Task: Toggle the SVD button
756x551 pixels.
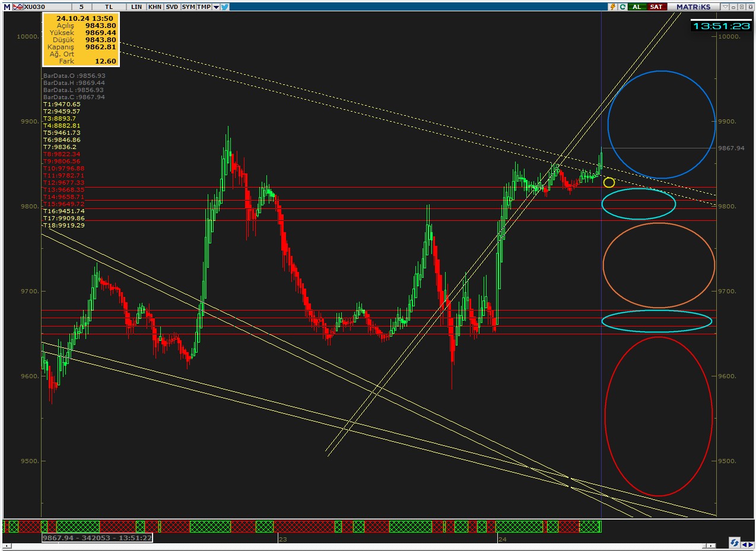Action: [171, 7]
